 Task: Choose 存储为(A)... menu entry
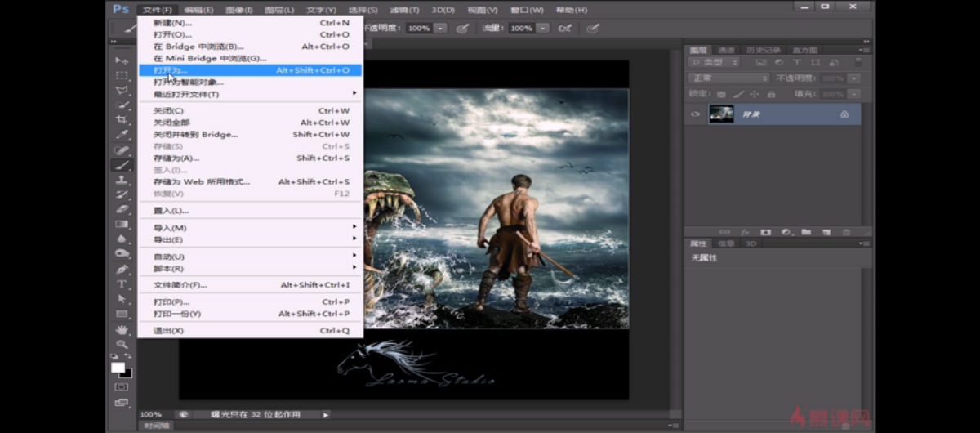coord(250,158)
